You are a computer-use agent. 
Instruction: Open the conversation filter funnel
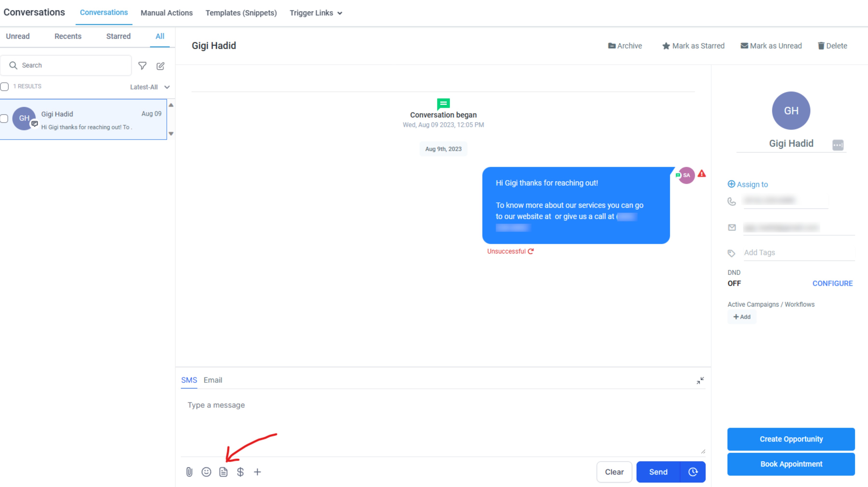(x=142, y=66)
